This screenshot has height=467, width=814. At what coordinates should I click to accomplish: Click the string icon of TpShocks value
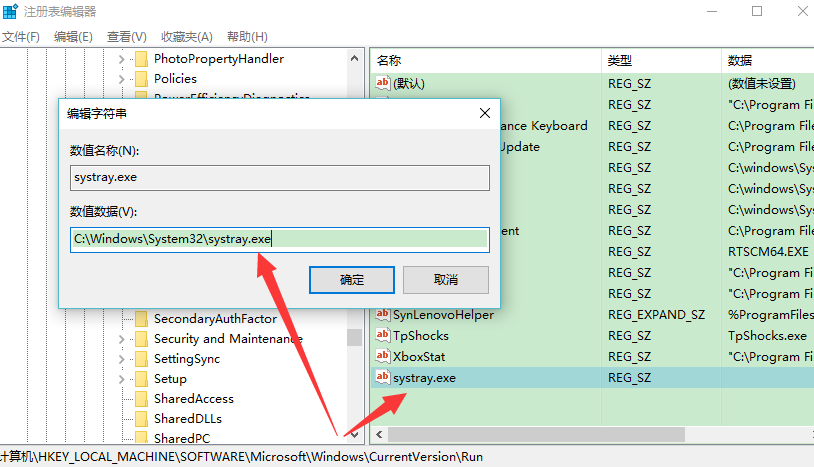point(383,335)
